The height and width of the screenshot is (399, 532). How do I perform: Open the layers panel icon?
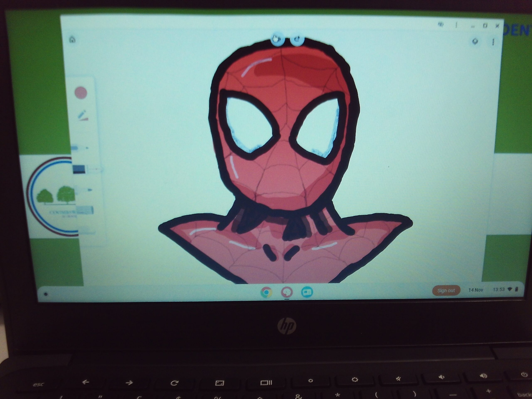(475, 41)
